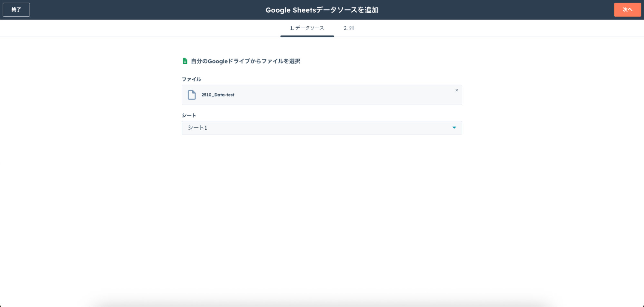644x307 pixels.
Task: Click the number 2 in the 列 tab
Action: tap(345, 28)
